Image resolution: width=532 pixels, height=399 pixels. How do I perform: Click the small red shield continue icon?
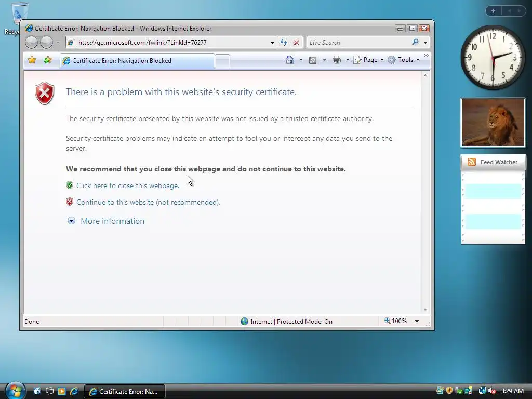[x=70, y=202]
